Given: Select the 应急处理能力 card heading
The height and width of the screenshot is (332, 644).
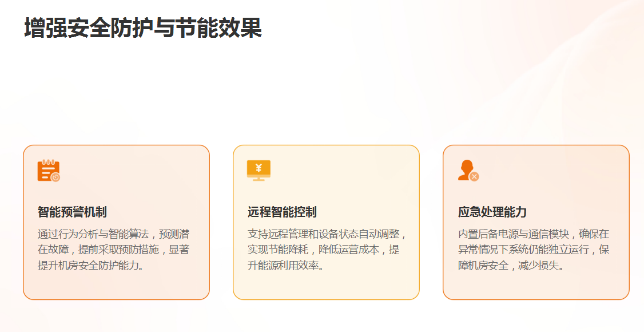Looking at the screenshot, I should [x=492, y=212].
